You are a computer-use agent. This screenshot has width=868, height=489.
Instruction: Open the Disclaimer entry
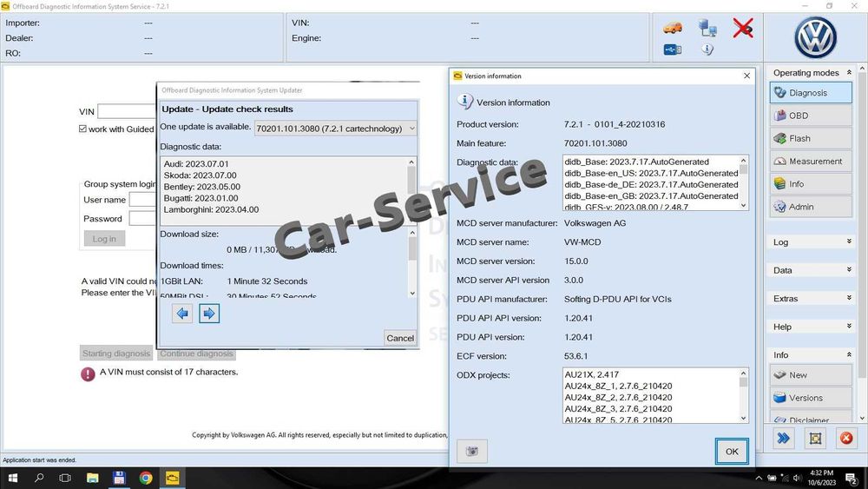tap(811, 418)
